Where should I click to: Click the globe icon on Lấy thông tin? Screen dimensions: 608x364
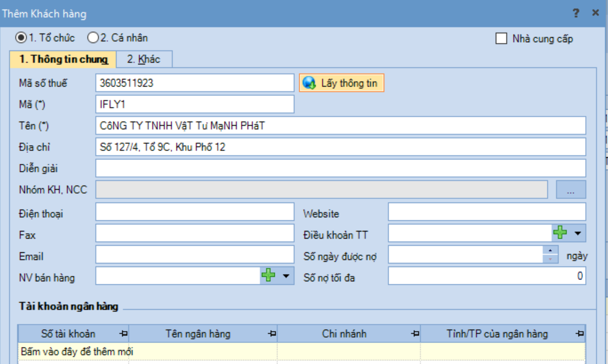(309, 83)
